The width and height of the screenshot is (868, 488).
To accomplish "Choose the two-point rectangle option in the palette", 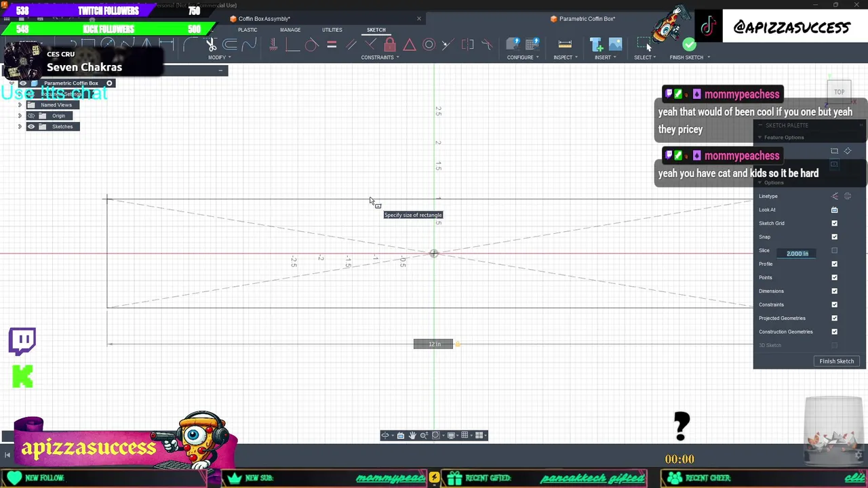I will click(x=835, y=151).
